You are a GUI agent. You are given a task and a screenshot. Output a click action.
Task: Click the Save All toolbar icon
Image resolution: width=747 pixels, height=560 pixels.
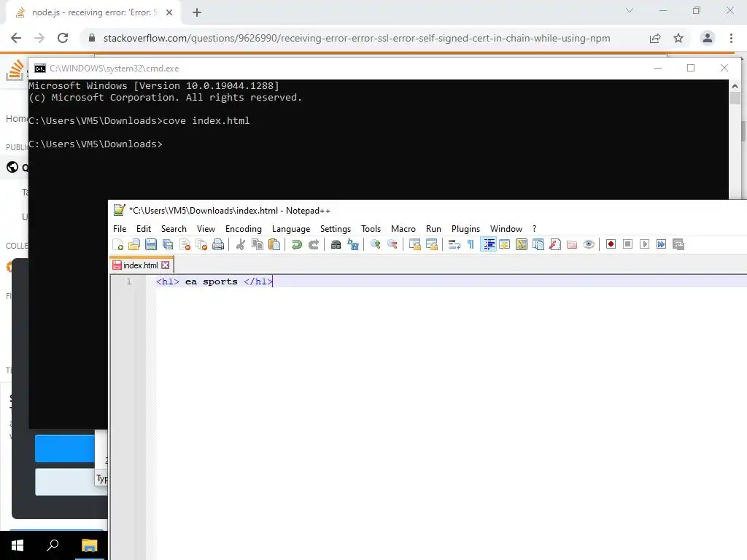[x=168, y=244]
